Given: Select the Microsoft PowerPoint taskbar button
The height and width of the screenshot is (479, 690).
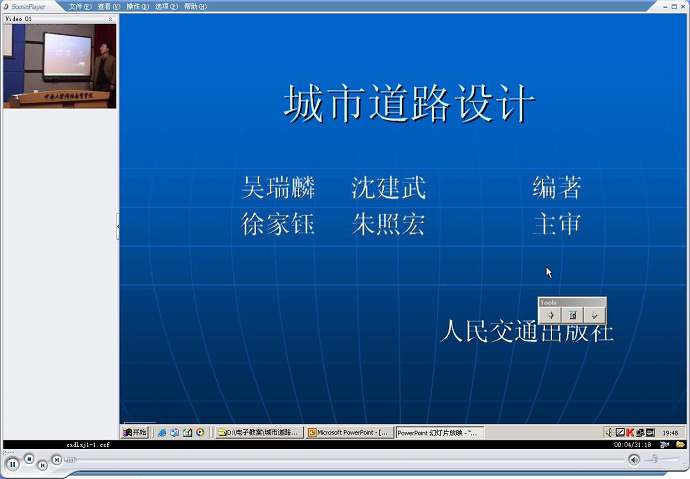Looking at the screenshot, I should pyautogui.click(x=349, y=433).
